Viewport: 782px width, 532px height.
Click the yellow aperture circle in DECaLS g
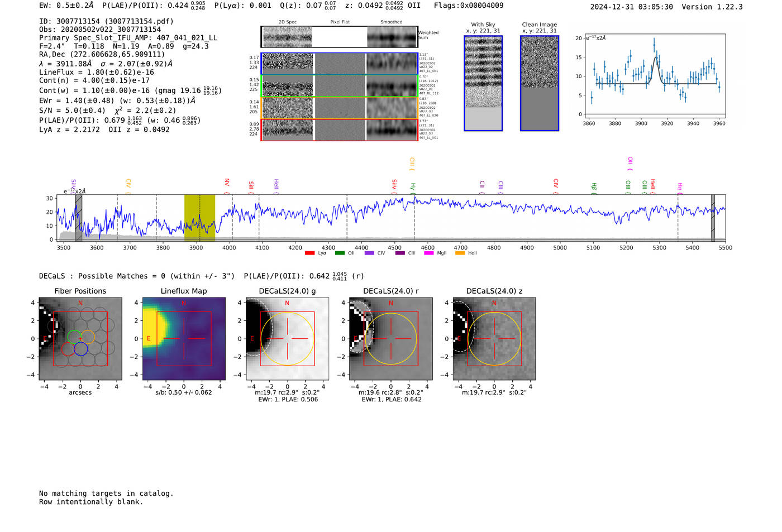click(287, 339)
